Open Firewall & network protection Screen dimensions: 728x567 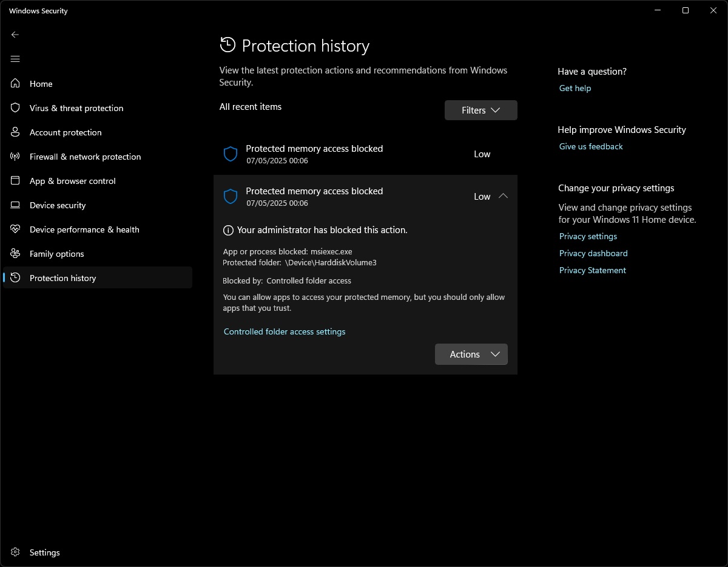click(x=98, y=157)
